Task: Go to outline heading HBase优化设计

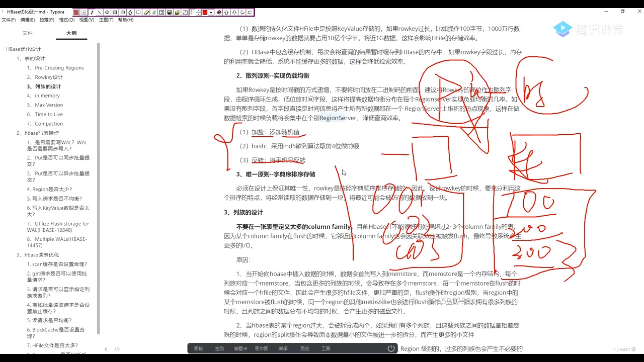Action: (24, 49)
